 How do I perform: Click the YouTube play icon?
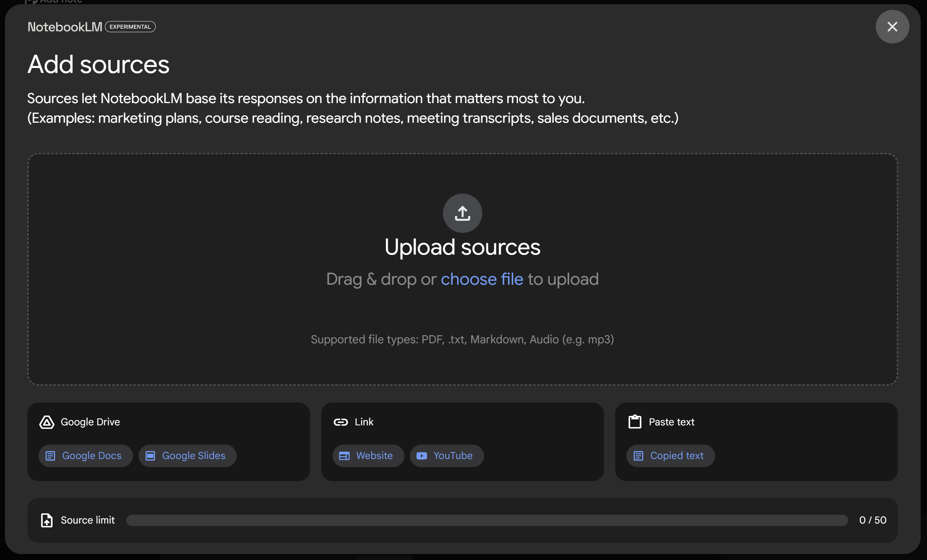click(422, 456)
